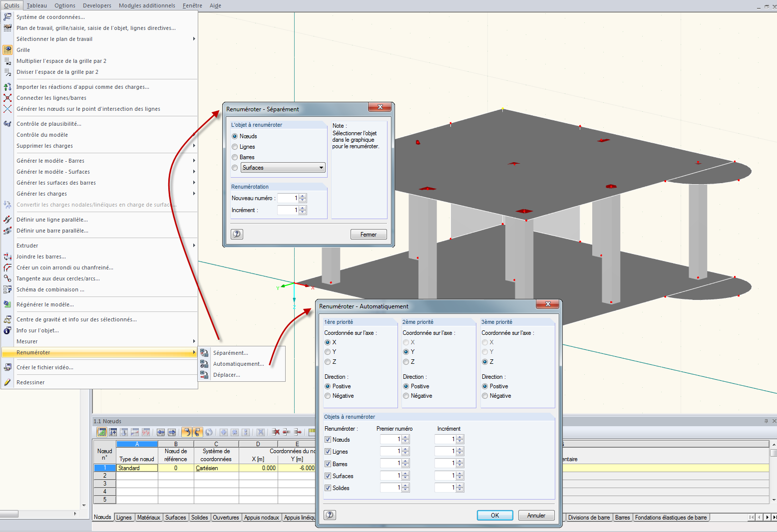Choose Automatiquement... from the Renuméroter submenu
Screen dimensions: 777x532
point(238,364)
